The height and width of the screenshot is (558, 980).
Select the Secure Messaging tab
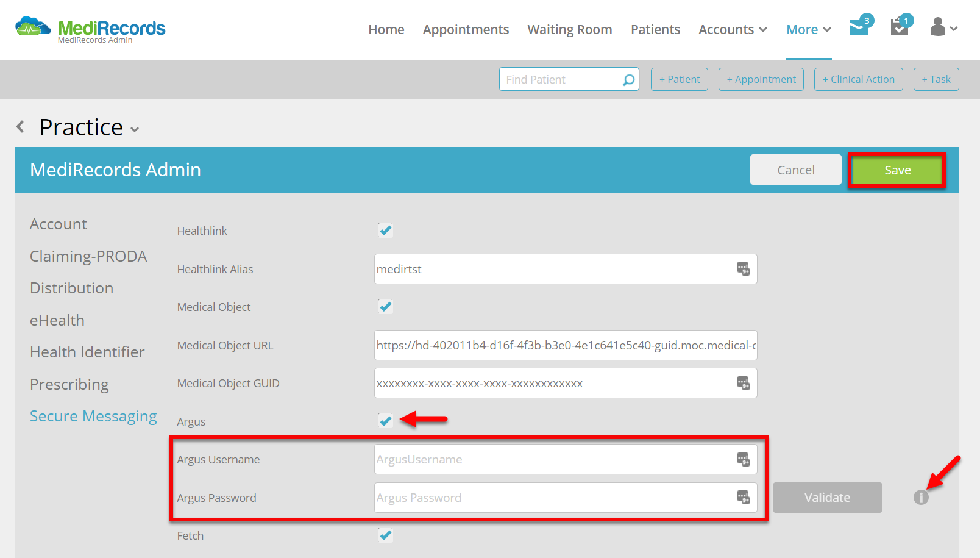[x=93, y=416]
